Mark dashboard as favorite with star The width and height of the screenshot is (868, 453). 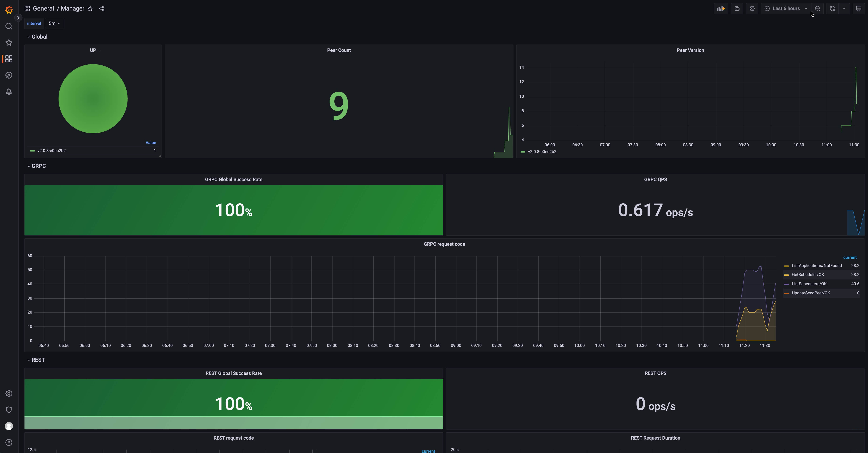click(90, 9)
